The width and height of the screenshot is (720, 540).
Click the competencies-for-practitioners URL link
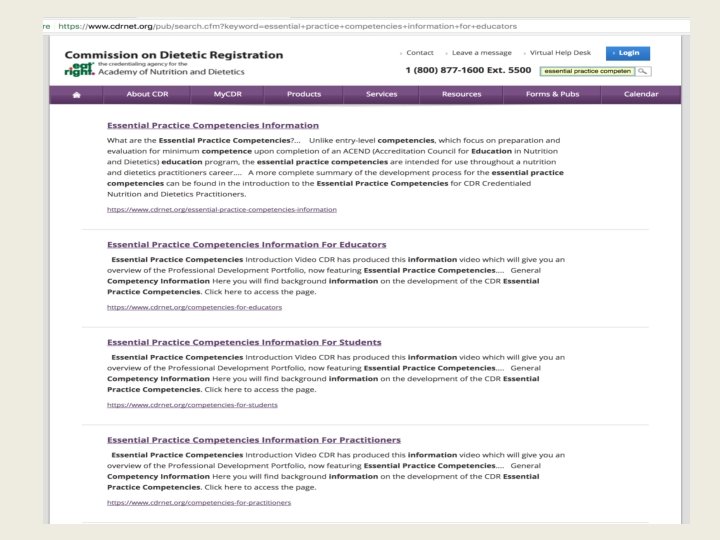point(199,503)
